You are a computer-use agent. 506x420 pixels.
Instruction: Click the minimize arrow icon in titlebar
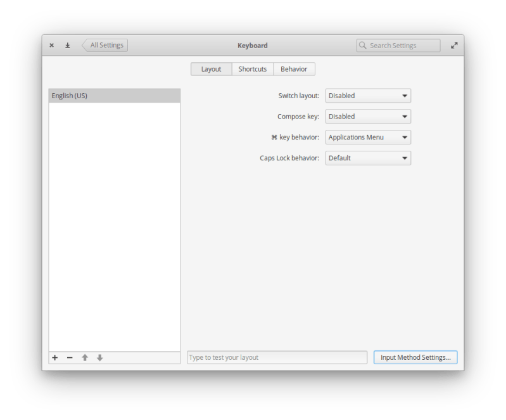pyautogui.click(x=67, y=45)
